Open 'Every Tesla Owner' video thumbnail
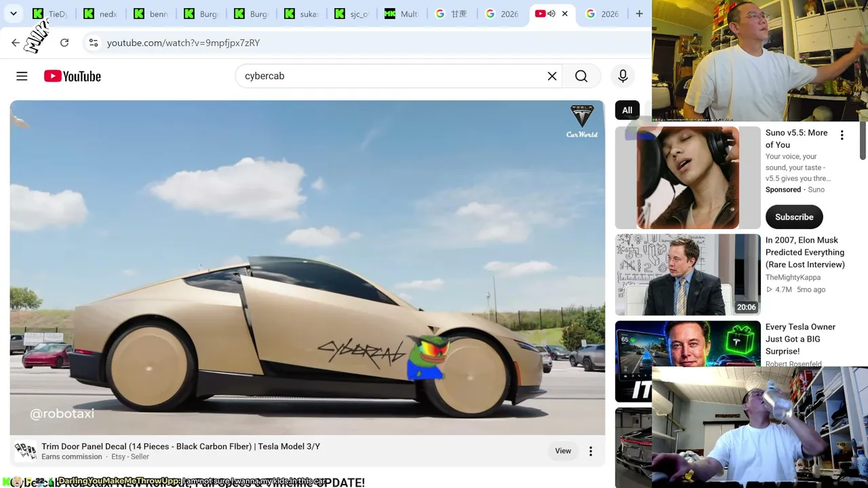The image size is (868, 488). click(688, 361)
